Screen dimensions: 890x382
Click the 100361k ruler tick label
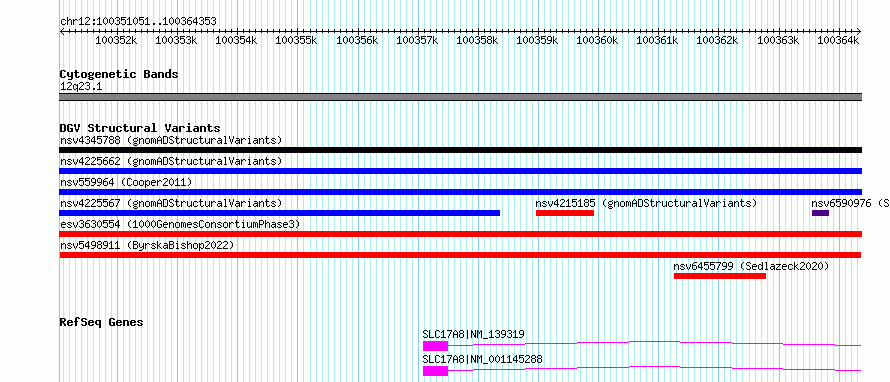coord(657,40)
